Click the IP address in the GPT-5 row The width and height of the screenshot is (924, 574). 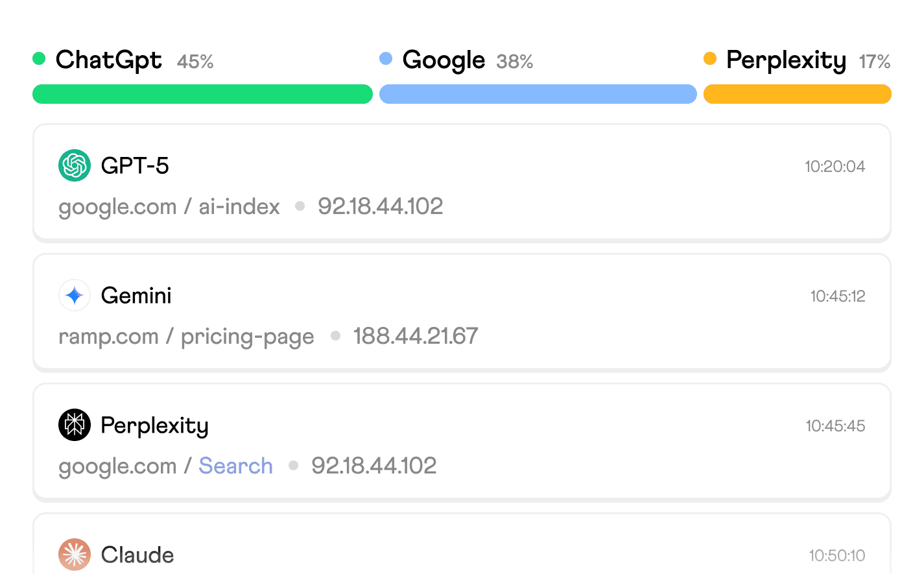(381, 206)
